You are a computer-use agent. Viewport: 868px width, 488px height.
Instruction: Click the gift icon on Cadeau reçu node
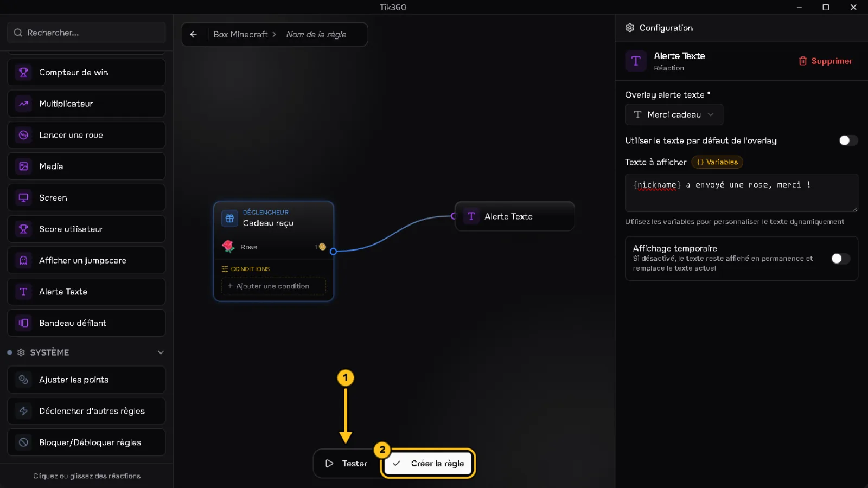(229, 218)
